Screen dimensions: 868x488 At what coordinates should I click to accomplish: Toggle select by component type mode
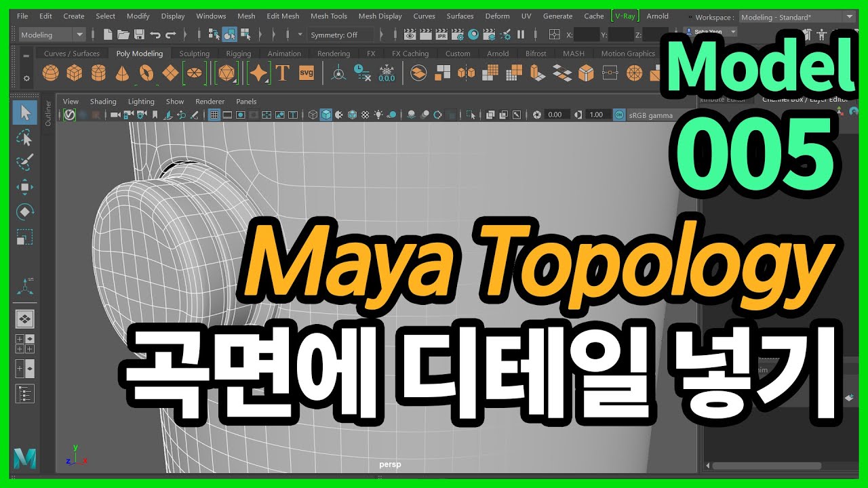click(245, 34)
